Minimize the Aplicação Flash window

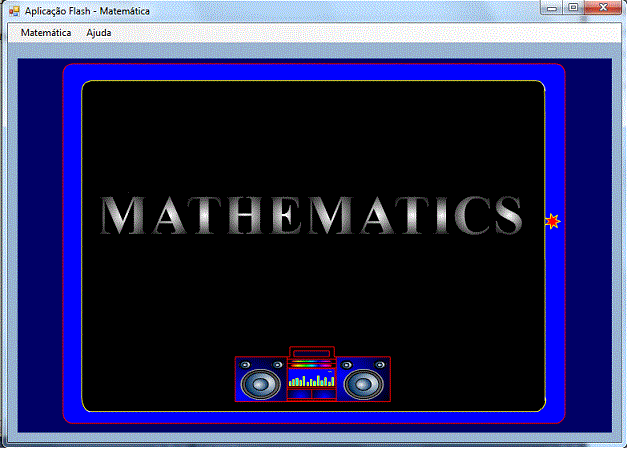tap(552, 8)
